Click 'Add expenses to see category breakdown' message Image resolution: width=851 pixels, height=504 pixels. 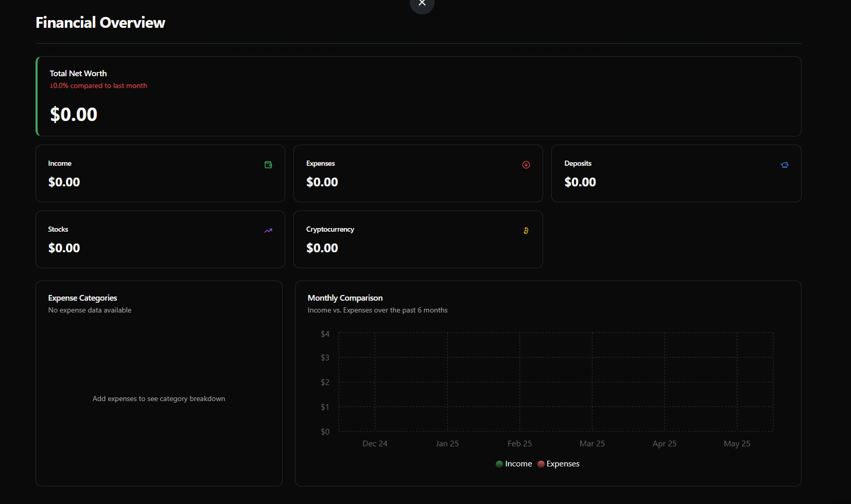pos(159,399)
